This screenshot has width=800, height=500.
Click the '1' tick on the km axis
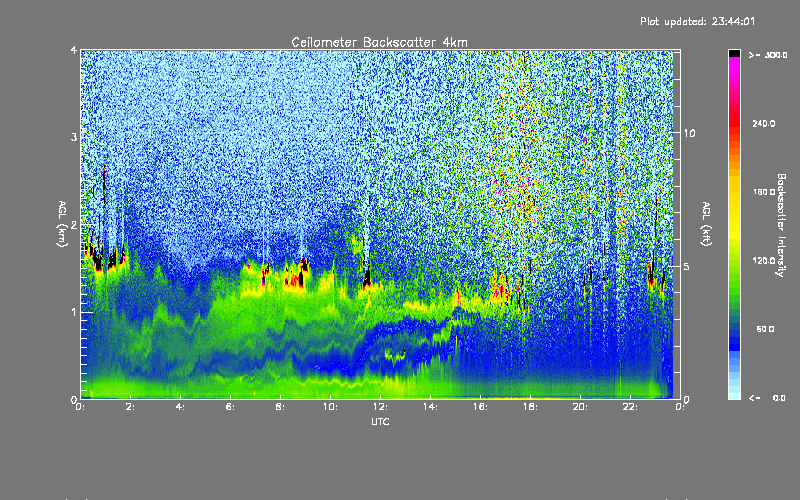coord(74,312)
